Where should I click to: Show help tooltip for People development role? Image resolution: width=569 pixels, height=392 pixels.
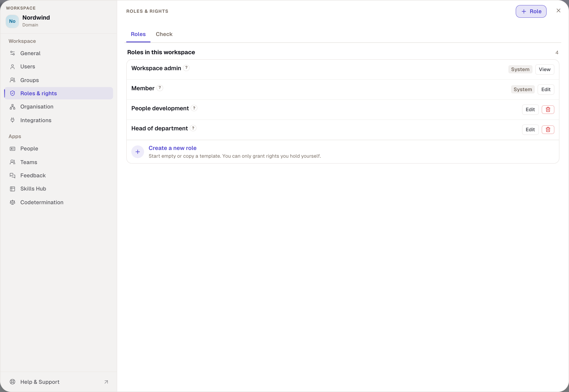click(x=194, y=108)
